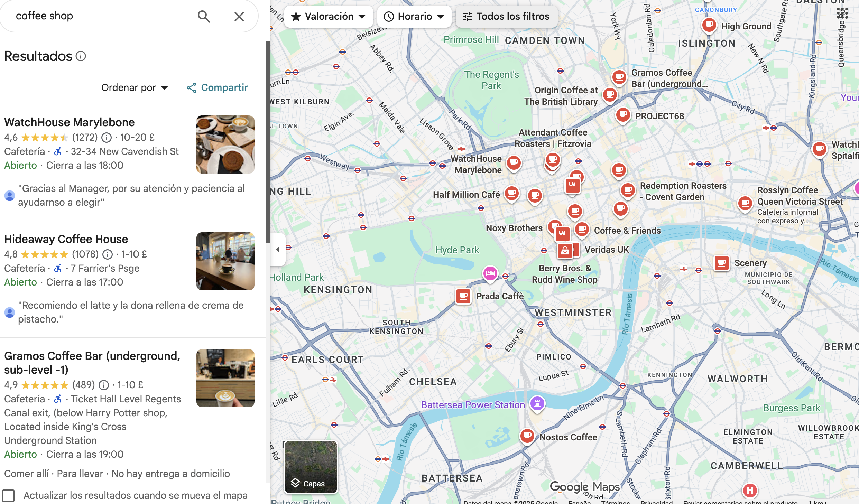Click the Prada Caffè map pin
Image resolution: width=859 pixels, height=504 pixels.
click(x=463, y=296)
